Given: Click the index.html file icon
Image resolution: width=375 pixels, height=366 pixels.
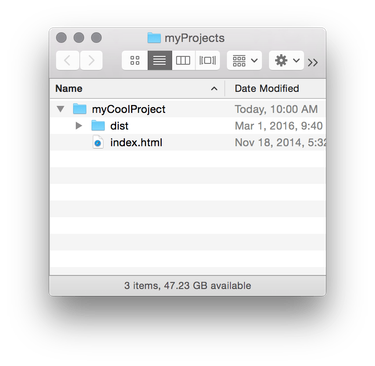Looking at the screenshot, I should click(98, 143).
